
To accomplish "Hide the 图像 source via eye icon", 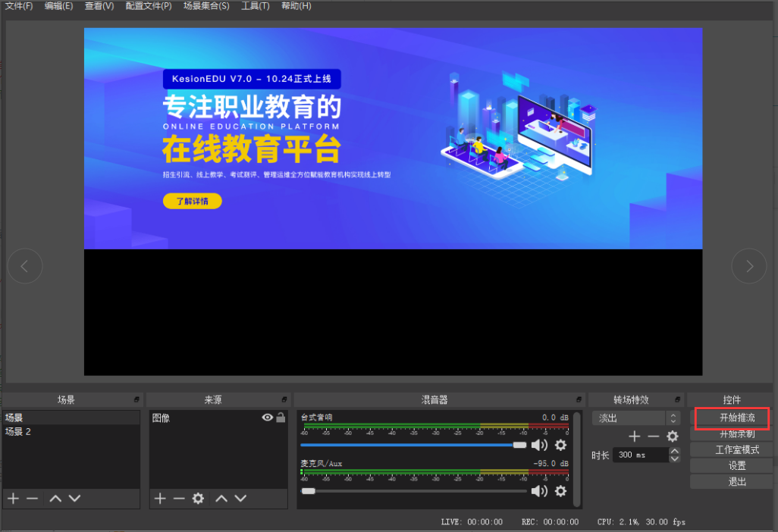I will (267, 418).
